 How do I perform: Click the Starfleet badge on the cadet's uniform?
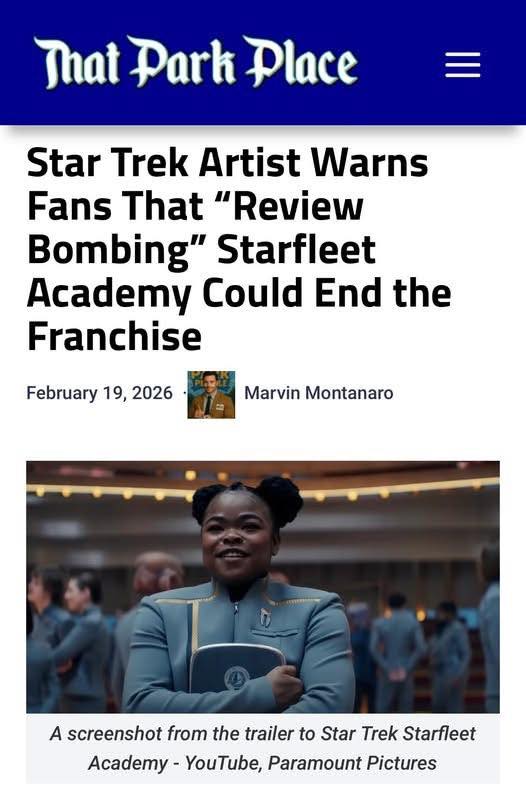tap(265, 618)
